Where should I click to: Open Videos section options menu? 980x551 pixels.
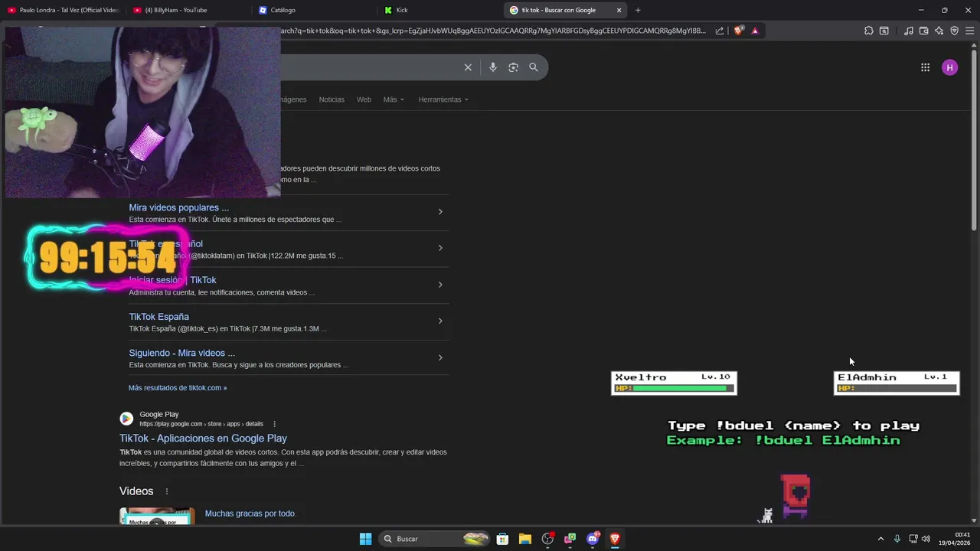point(166,491)
